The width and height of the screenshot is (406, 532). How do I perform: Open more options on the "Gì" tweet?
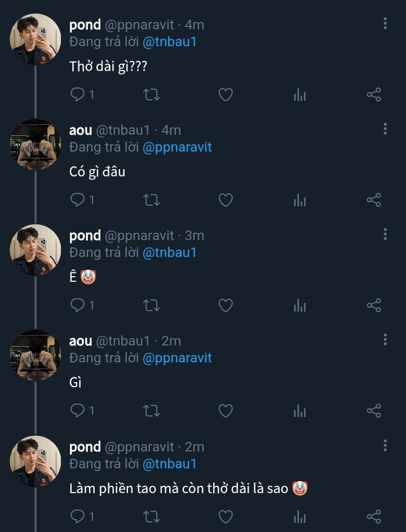pos(385,340)
